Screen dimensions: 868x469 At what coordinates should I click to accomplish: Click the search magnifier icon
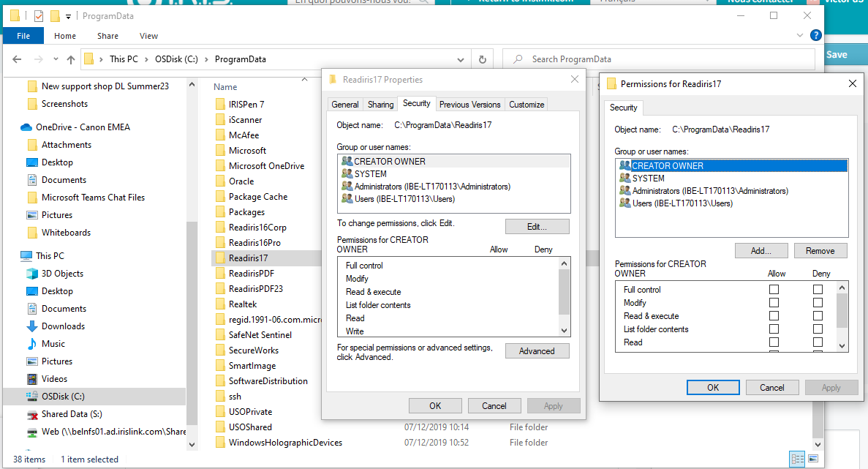(x=518, y=59)
